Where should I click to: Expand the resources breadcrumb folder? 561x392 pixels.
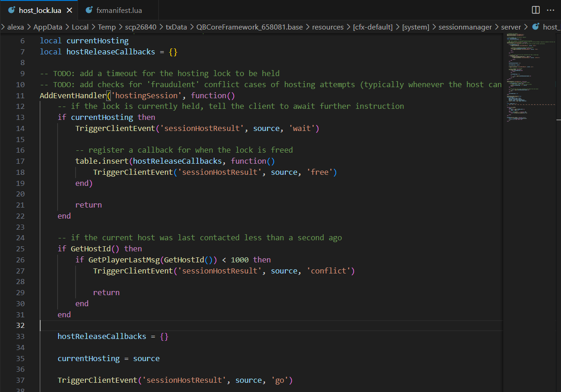[x=327, y=27]
